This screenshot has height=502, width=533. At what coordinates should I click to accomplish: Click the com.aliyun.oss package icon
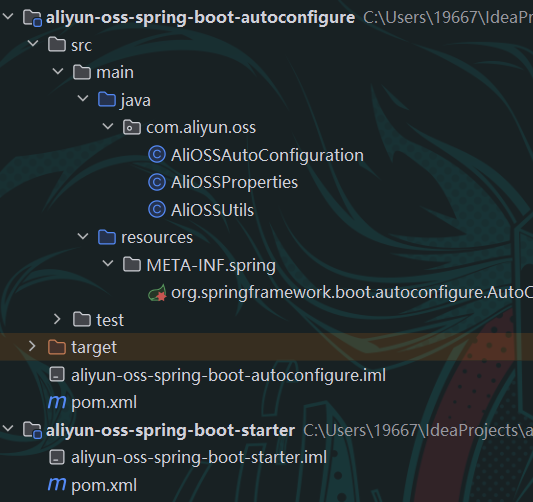point(132,127)
